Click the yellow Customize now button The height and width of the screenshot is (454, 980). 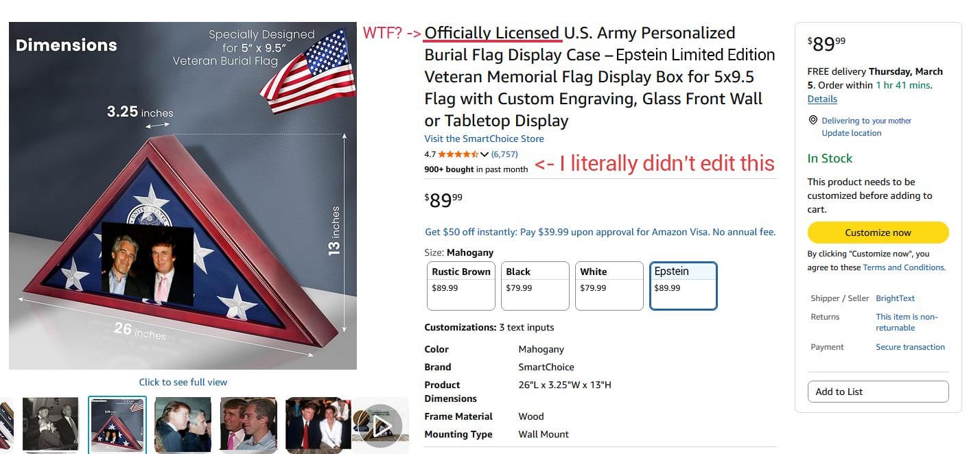coord(878,232)
